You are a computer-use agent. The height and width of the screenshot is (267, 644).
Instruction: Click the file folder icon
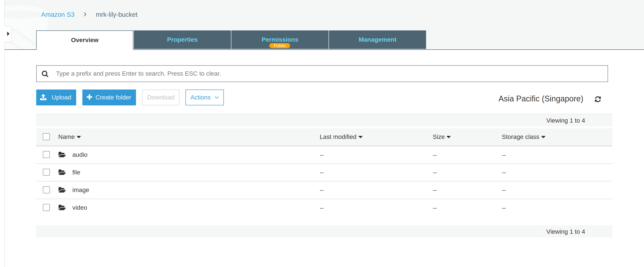tap(62, 172)
